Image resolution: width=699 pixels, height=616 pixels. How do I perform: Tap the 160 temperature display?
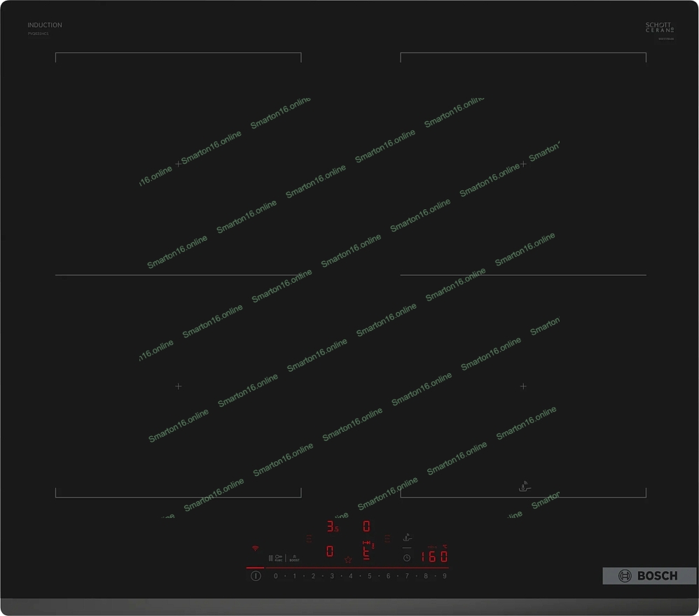click(434, 556)
